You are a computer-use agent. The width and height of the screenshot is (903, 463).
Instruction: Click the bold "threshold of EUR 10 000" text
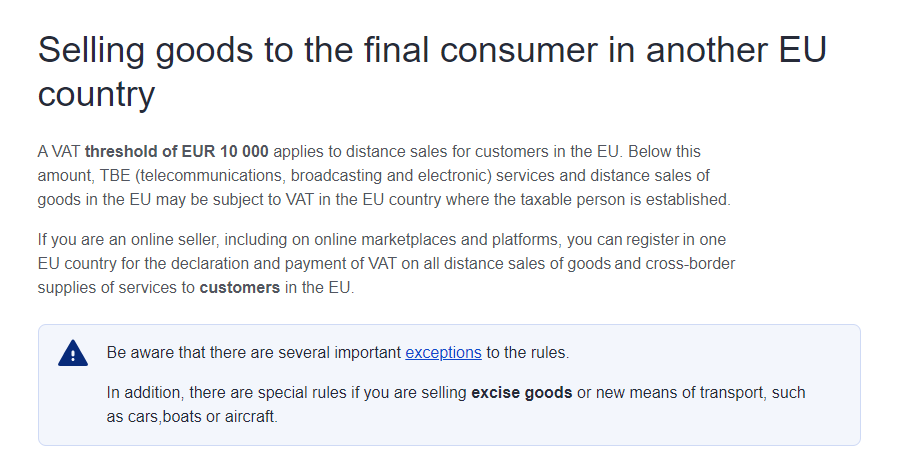(177, 152)
